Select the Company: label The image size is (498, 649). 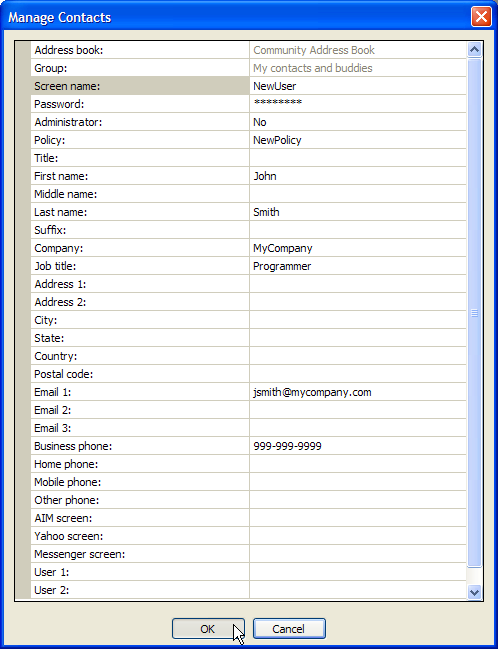coord(140,248)
